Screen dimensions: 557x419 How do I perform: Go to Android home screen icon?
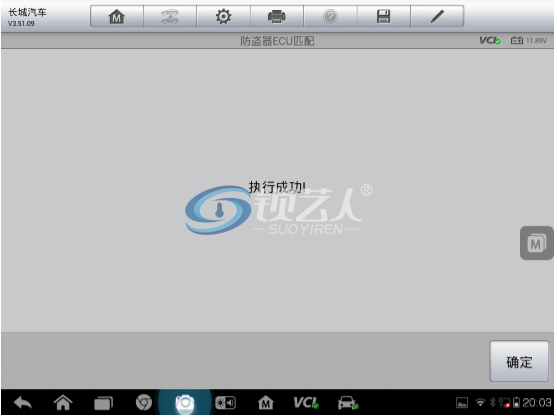tap(63, 403)
